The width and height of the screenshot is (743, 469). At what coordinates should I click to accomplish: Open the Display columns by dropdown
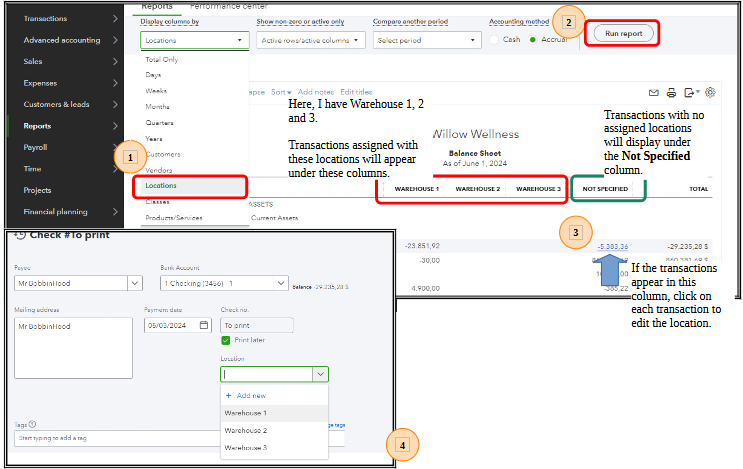point(194,40)
